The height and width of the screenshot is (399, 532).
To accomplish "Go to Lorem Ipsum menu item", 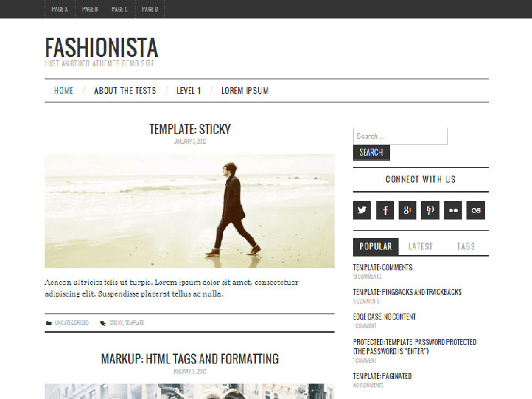I will [x=245, y=91].
